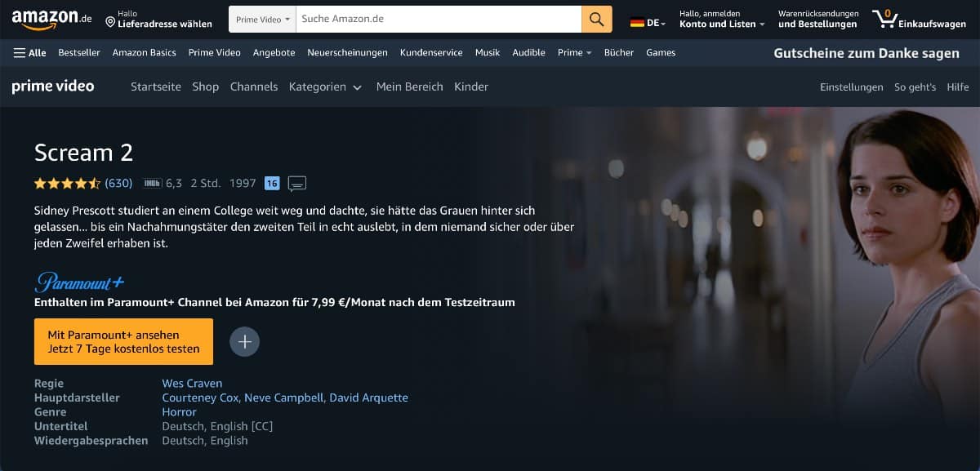Go to the prime video logo
This screenshot has height=471, width=980.
(53, 87)
